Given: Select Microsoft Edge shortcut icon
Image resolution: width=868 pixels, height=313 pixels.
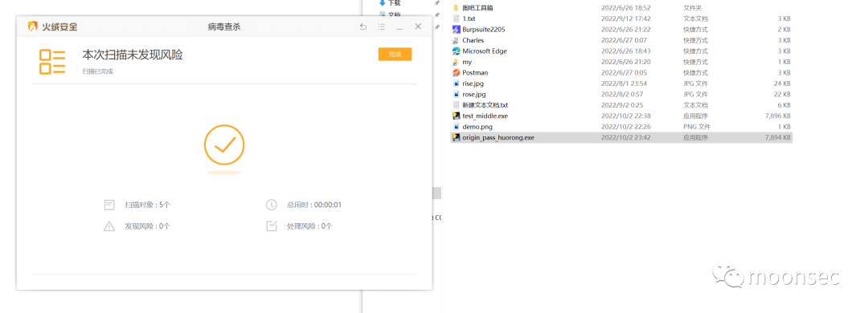Looking at the screenshot, I should coord(457,51).
